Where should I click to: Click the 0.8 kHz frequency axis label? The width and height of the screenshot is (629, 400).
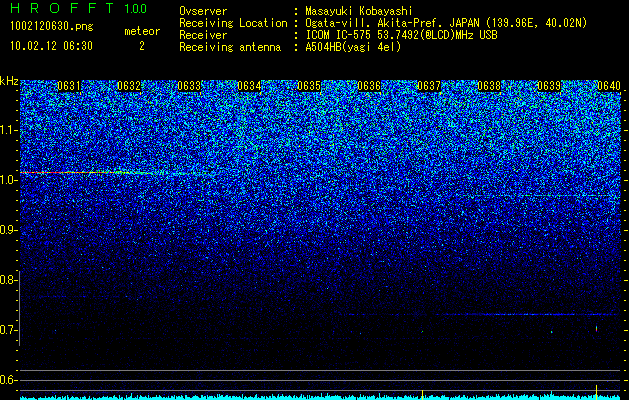click(x=7, y=280)
